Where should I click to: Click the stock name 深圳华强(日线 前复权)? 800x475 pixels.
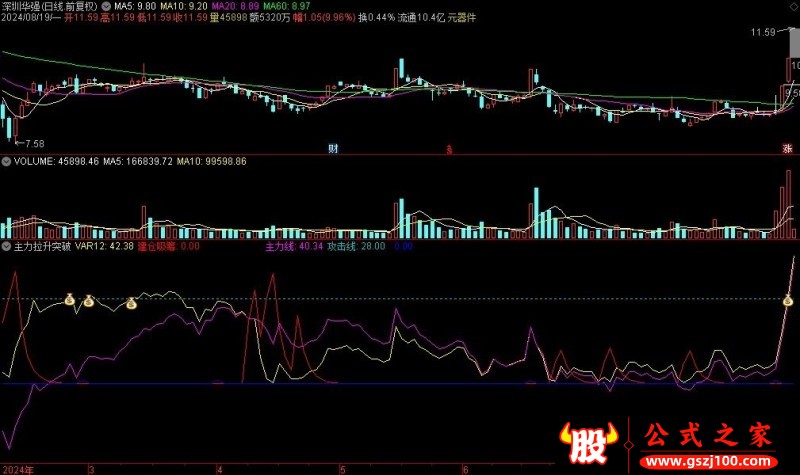pos(49,7)
